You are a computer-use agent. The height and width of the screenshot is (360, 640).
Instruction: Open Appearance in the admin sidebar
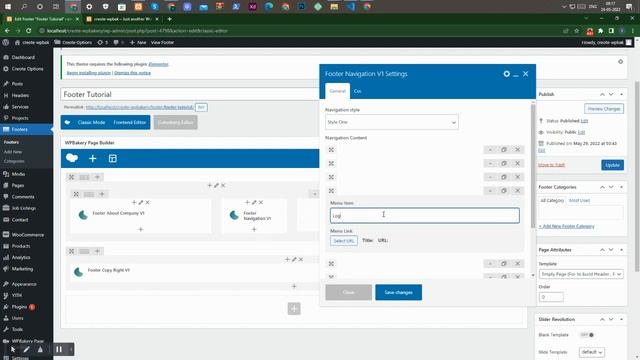point(24,284)
